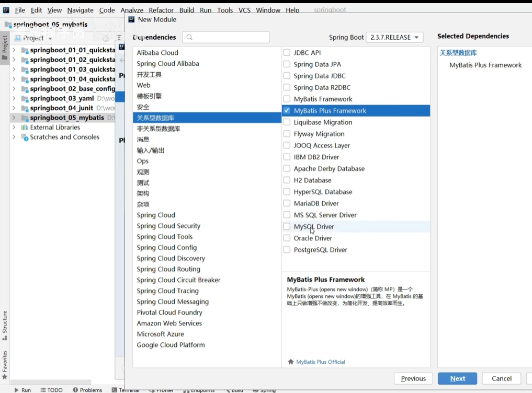Expand the springboot_02_base_config module node
This screenshot has height=393, width=532.
pyautogui.click(x=14, y=88)
